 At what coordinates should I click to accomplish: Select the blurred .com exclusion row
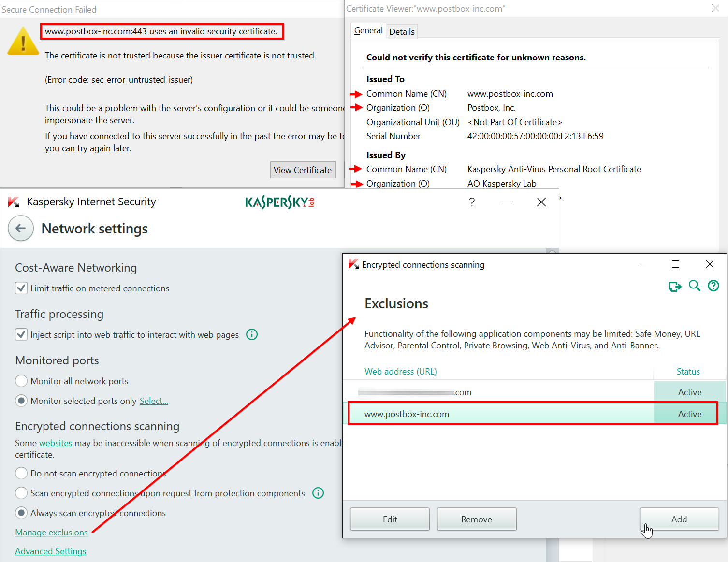point(534,392)
